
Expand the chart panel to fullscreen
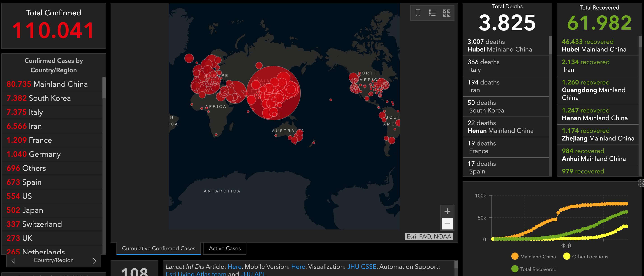pyautogui.click(x=641, y=183)
